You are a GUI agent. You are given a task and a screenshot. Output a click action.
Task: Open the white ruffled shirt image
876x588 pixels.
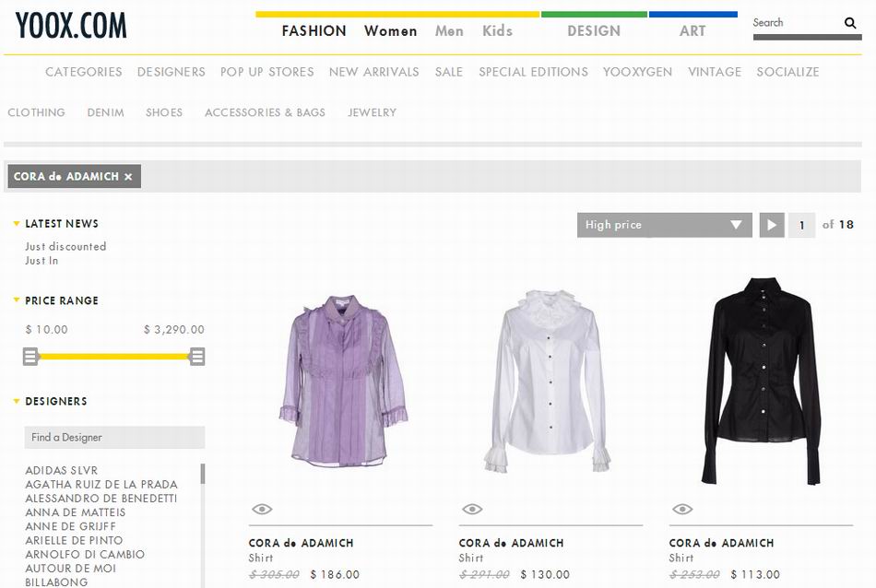pyautogui.click(x=549, y=382)
